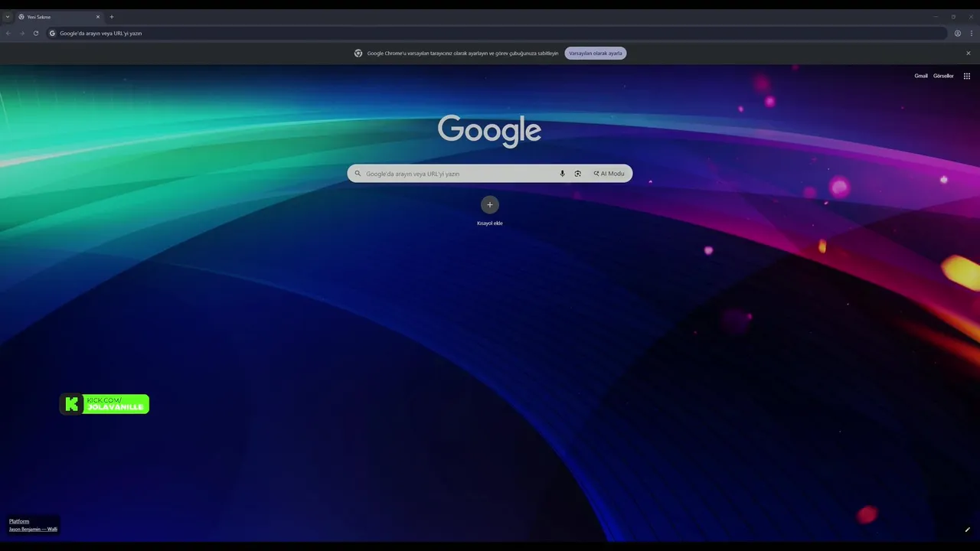
Task: Start voice search with microphone icon
Action: [562, 174]
